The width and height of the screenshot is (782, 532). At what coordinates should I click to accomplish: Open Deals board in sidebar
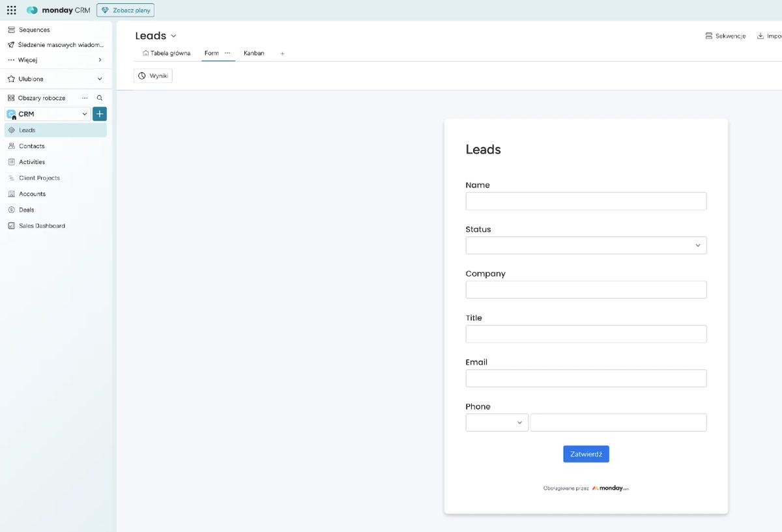tap(55, 210)
